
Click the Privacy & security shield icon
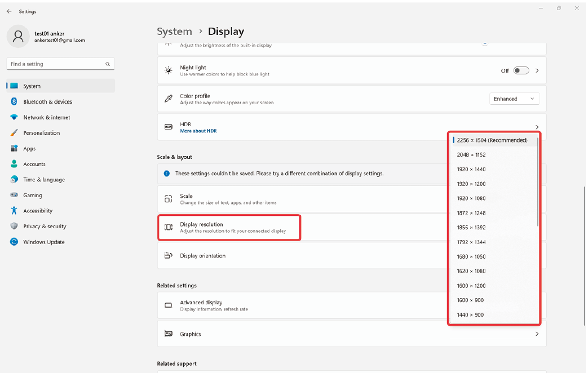[x=14, y=227]
